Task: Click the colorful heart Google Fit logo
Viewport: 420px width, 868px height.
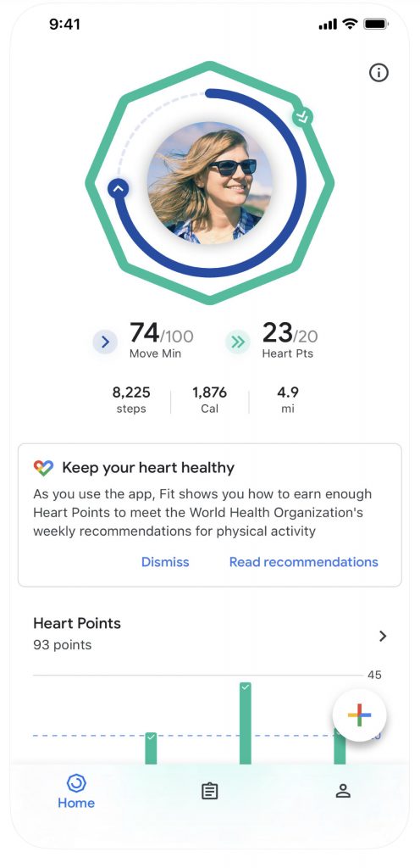Action: point(43,468)
